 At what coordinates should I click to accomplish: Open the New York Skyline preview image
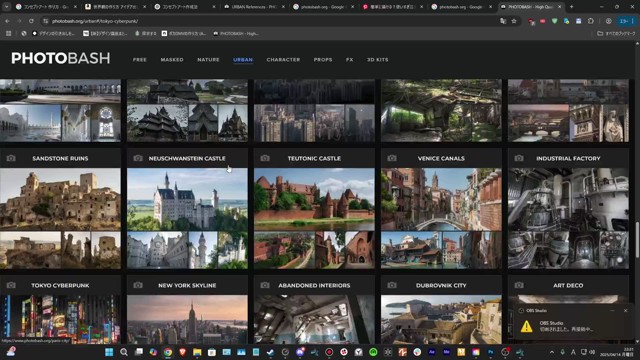click(187, 319)
